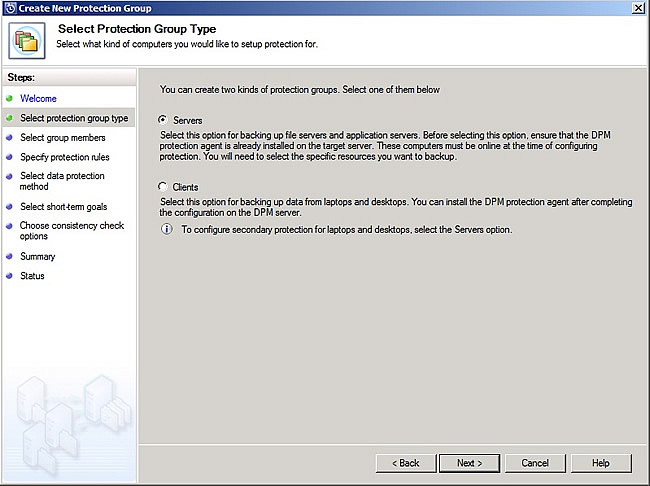Select the Clients radio button

pyautogui.click(x=163, y=187)
